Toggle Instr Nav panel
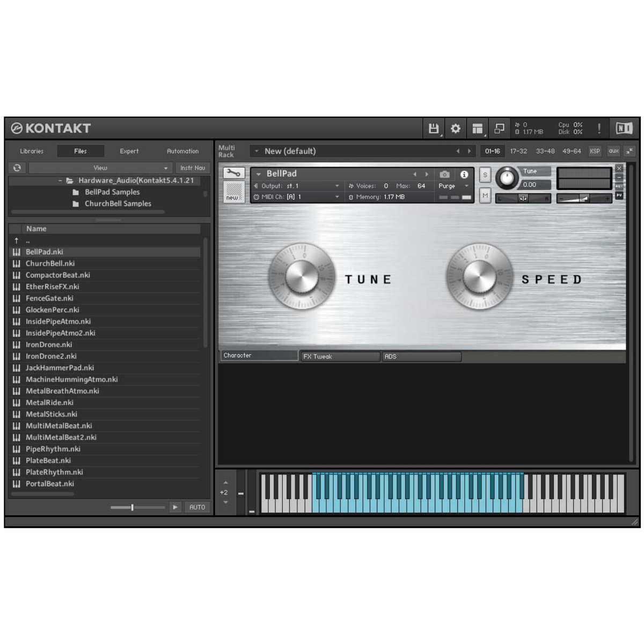This screenshot has width=644, height=644. [x=193, y=168]
